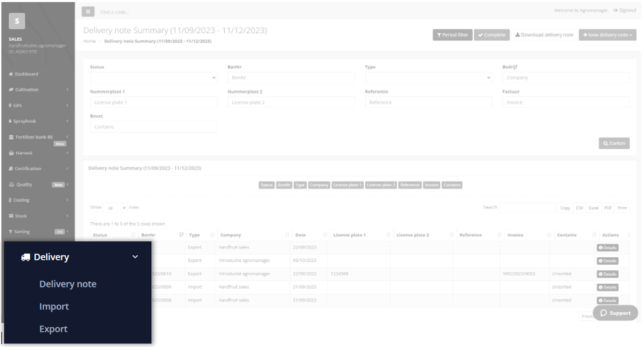Click the table Search input box
The width and height of the screenshot is (644, 347).
(528, 208)
